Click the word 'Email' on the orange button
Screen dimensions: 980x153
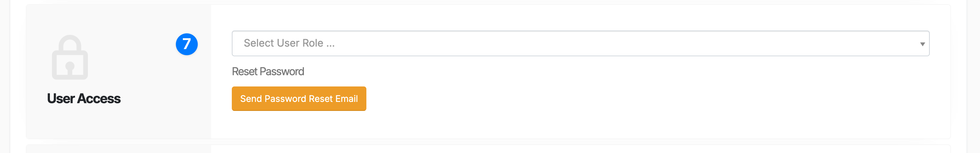(346, 99)
